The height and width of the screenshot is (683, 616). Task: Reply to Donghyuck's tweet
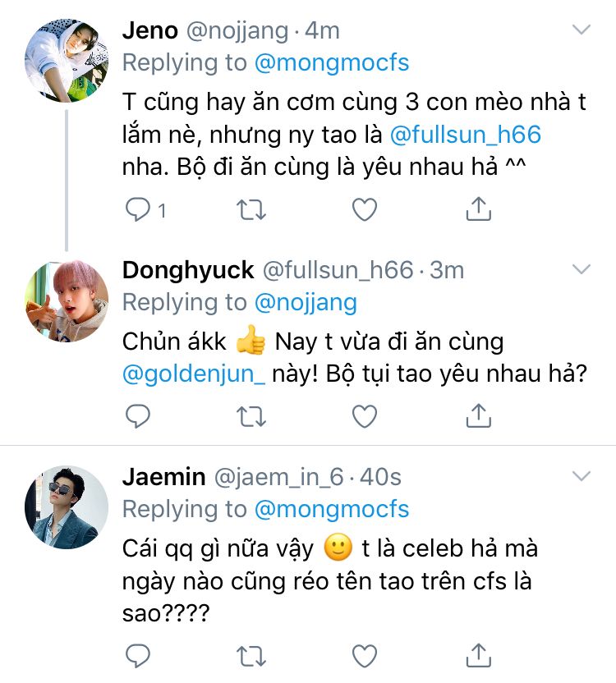point(137,417)
